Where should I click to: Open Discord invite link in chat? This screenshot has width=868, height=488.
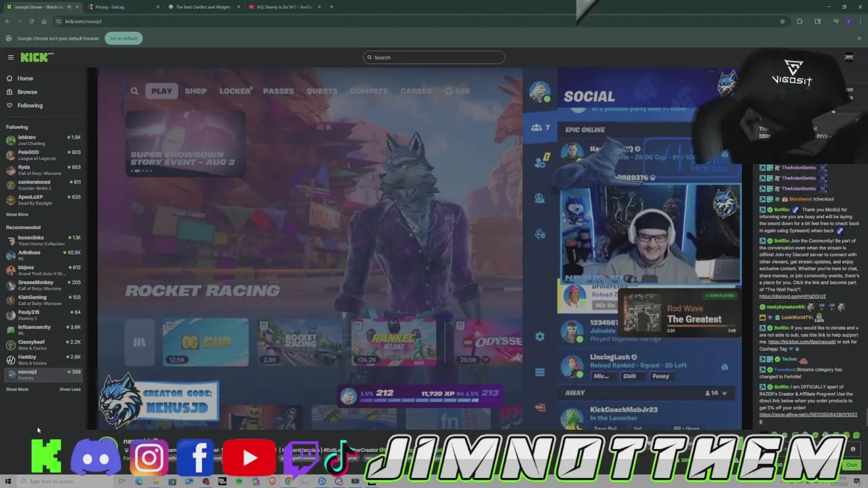click(x=792, y=297)
